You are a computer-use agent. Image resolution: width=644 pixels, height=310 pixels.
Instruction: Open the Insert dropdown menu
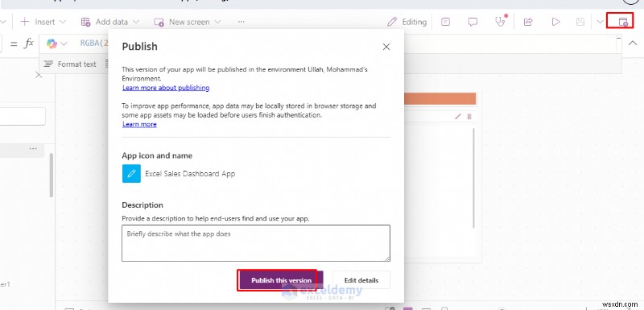(43, 22)
